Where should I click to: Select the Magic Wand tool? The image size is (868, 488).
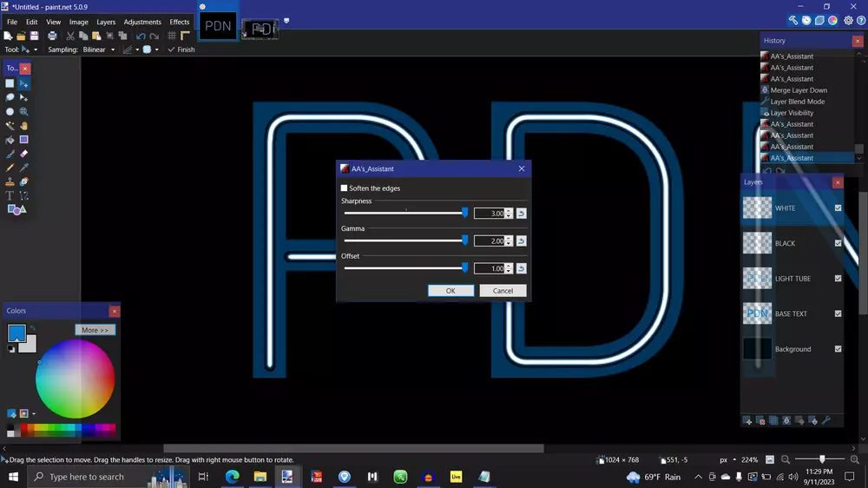[x=10, y=126]
